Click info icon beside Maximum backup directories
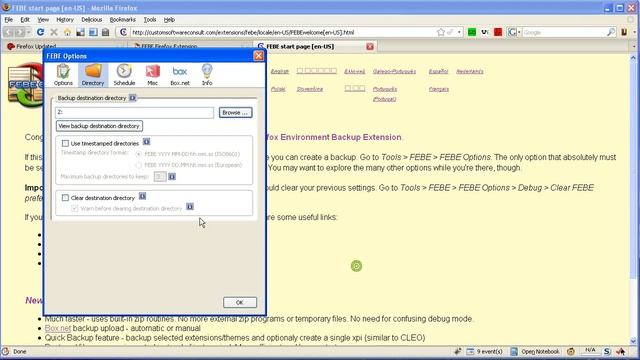The image size is (640, 360). [172, 176]
